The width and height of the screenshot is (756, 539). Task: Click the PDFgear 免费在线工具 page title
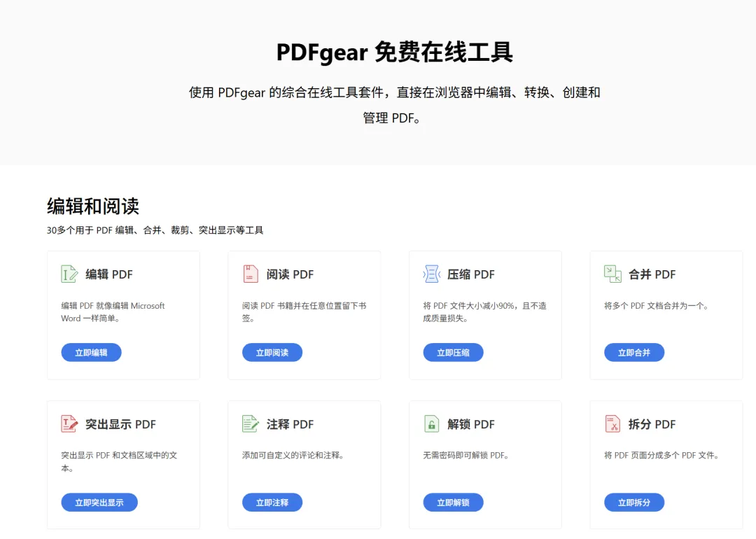pyautogui.click(x=394, y=52)
